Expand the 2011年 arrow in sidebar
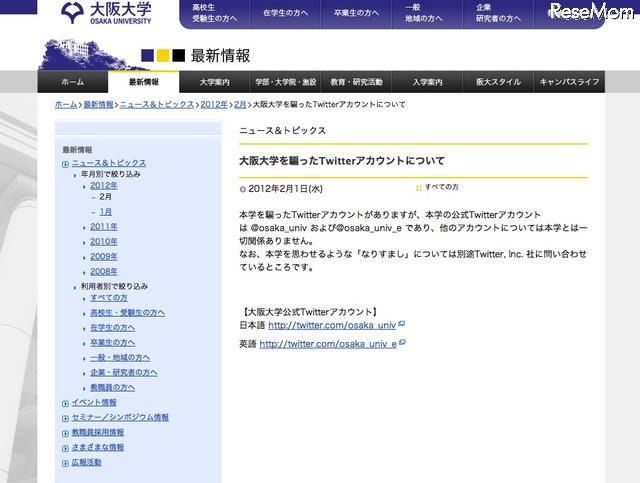 pyautogui.click(x=84, y=228)
